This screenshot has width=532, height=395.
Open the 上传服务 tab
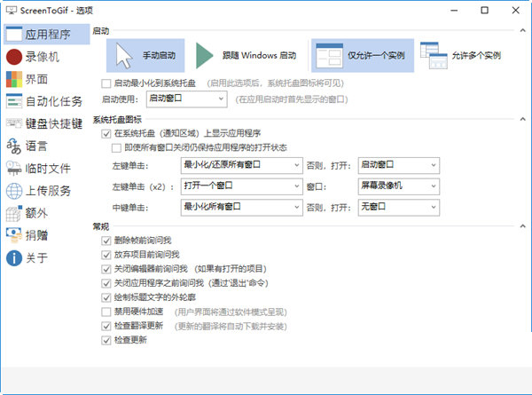(x=46, y=191)
